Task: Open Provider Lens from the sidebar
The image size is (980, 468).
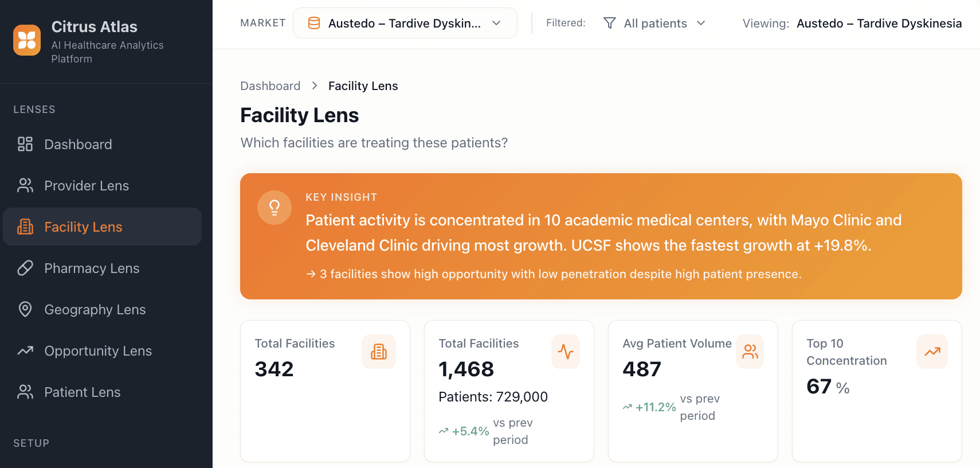Action: [87, 186]
